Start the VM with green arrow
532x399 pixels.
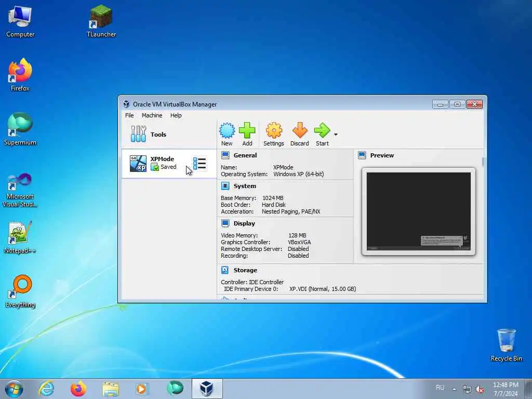tap(322, 130)
